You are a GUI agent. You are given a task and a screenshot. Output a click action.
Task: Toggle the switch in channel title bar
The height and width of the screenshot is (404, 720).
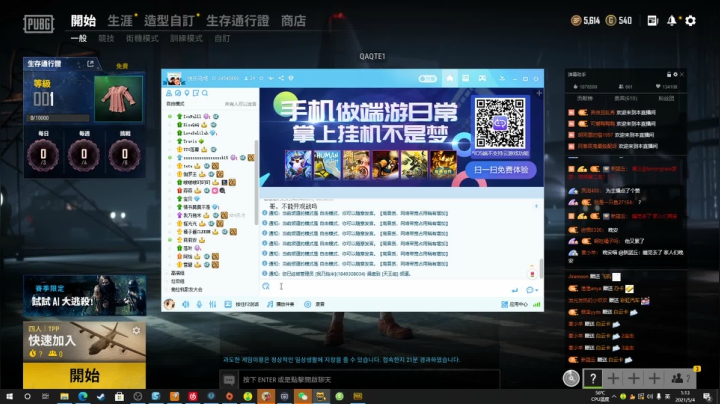point(428,79)
